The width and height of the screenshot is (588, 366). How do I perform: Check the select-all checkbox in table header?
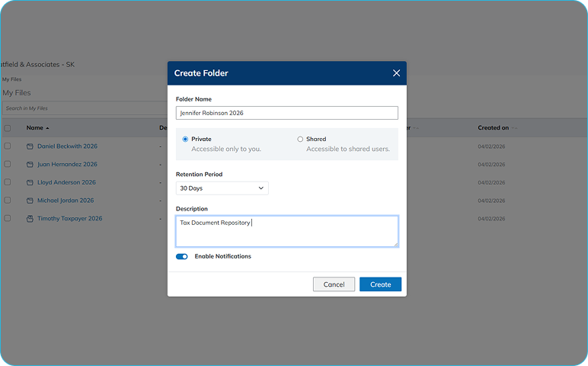click(x=8, y=128)
